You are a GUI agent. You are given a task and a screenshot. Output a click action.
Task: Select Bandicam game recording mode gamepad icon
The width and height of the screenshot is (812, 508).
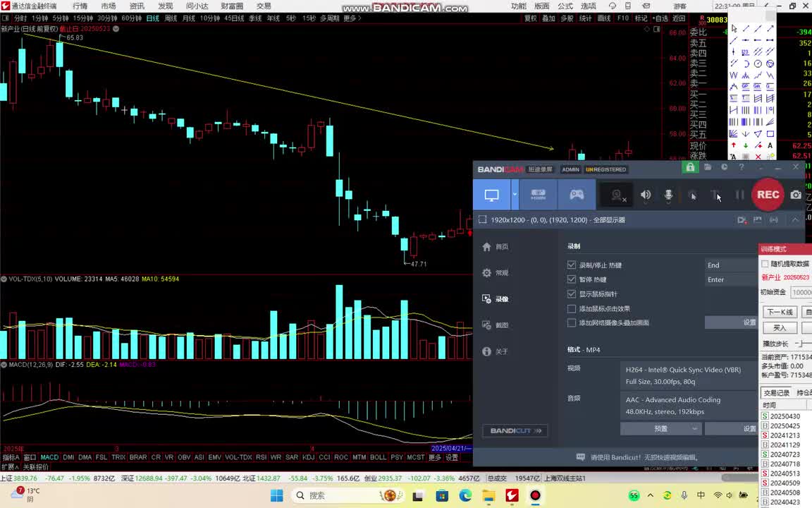pos(577,195)
